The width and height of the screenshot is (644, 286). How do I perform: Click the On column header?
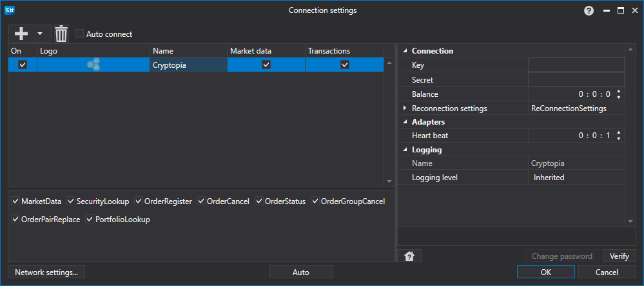point(23,50)
